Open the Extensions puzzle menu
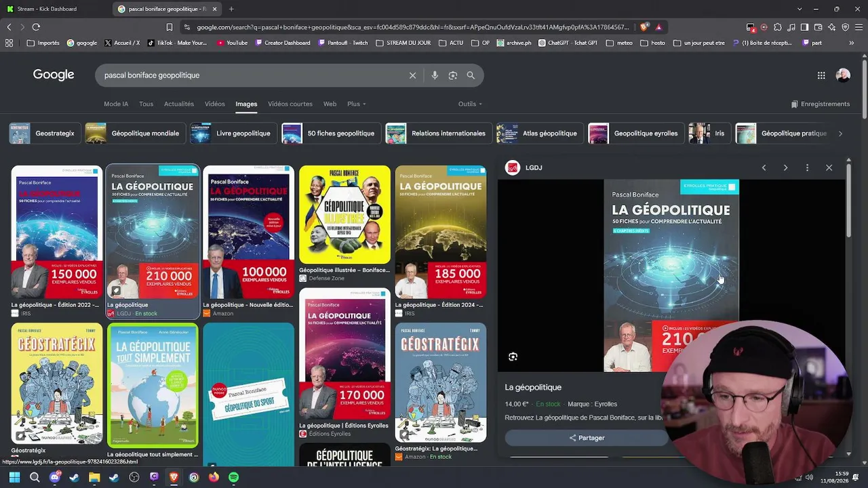Screen dimensions: 868x488 point(778,27)
